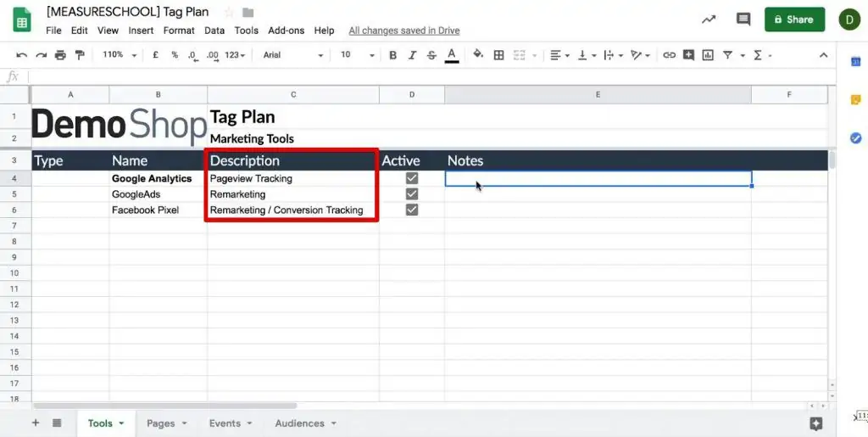
Task: Open the account avatar D
Action: 849,20
